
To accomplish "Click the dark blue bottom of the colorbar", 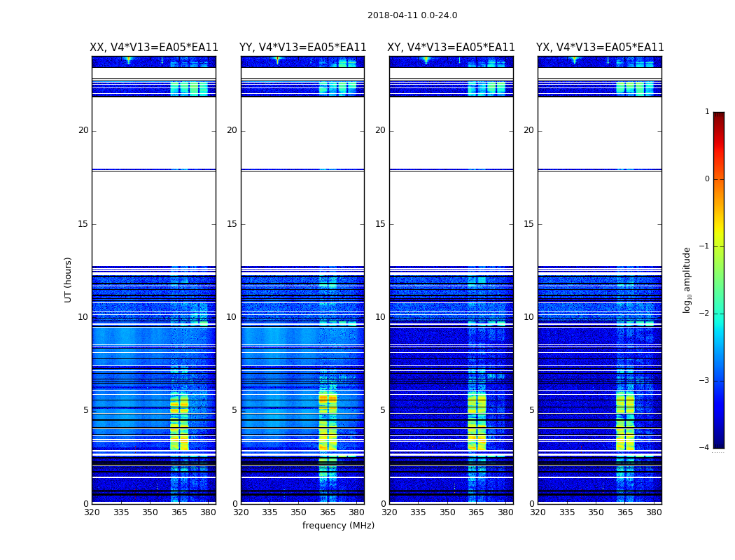I will pos(718,441).
